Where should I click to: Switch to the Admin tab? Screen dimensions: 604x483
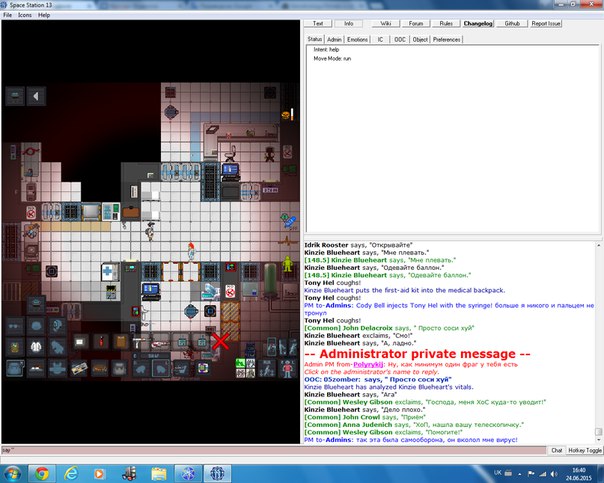click(x=334, y=39)
